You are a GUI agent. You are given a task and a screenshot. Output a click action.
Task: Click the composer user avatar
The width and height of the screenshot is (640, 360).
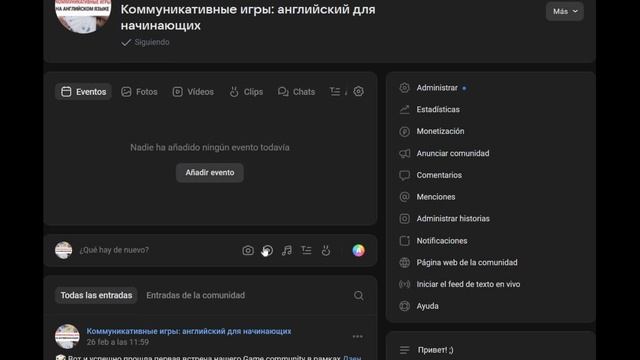pos(64,250)
